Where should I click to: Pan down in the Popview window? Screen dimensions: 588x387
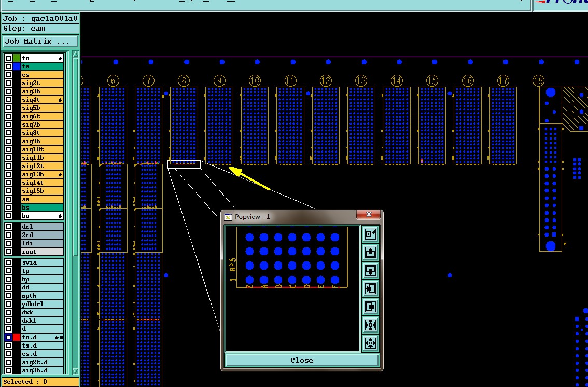coord(370,270)
